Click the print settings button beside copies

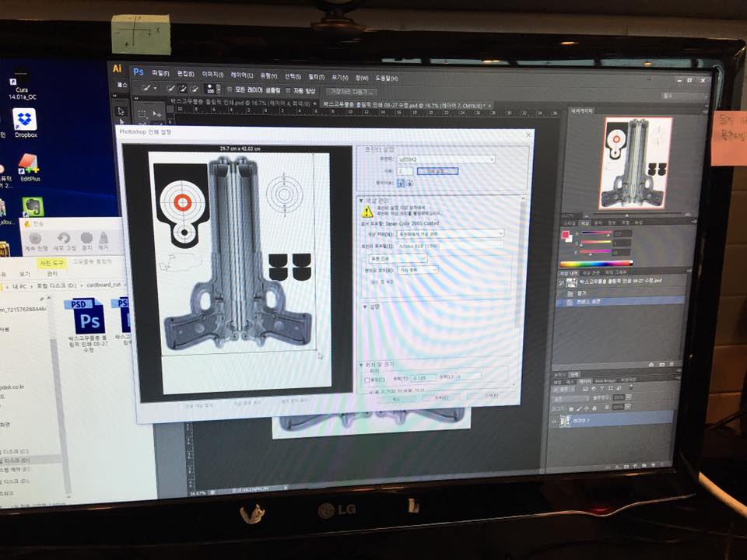437,171
